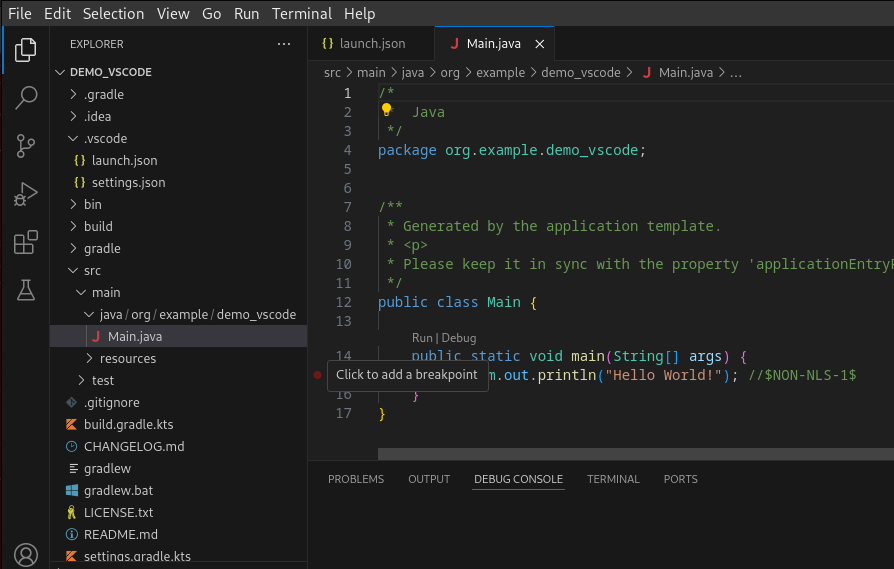Click the Debug CodeLens link above main

459,338
